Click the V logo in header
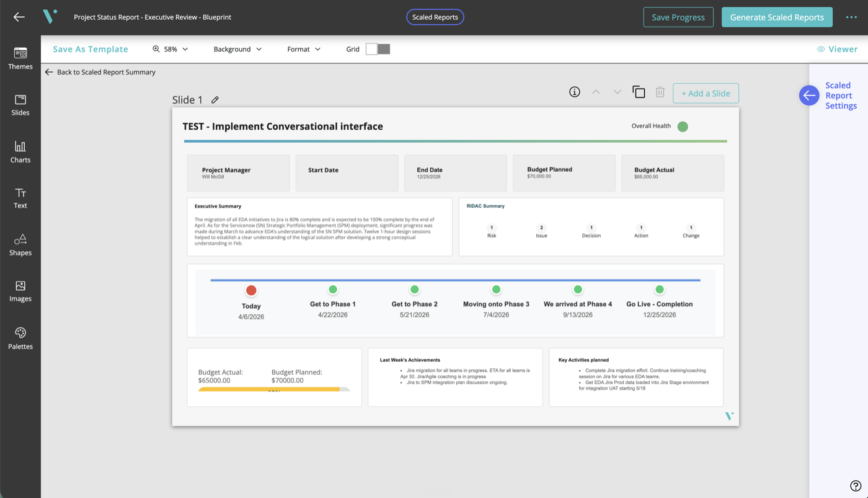 (x=50, y=17)
